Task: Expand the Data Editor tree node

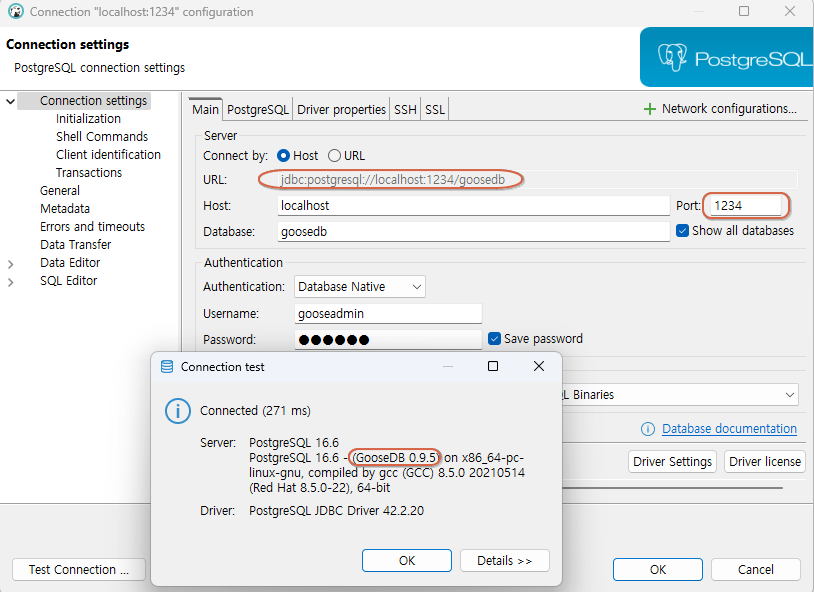Action: point(10,264)
